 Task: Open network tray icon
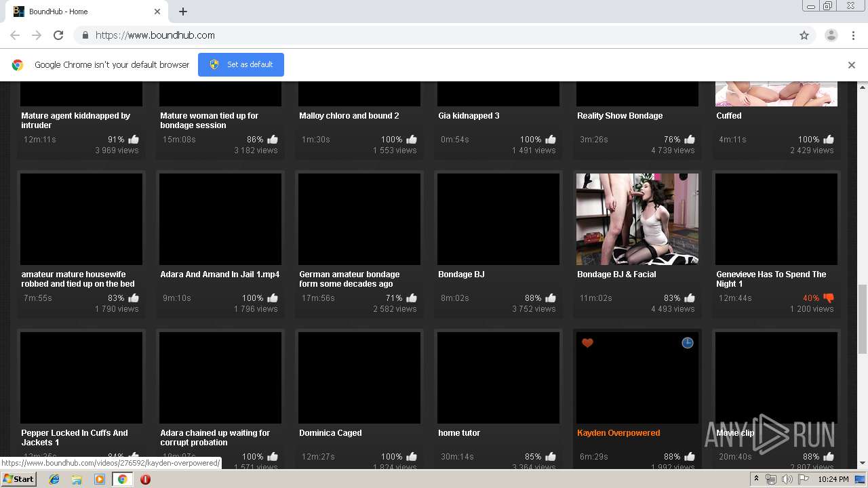771,479
